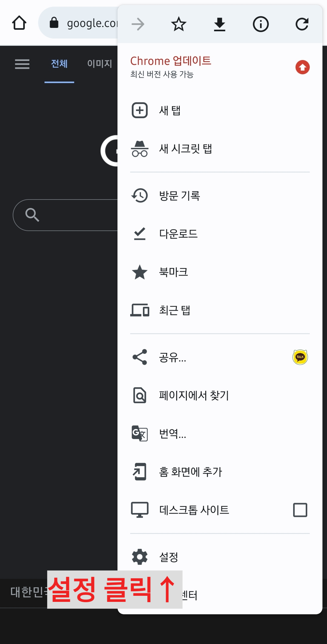Bookmark this page using the star icon
This screenshot has height=644, width=327.
(179, 24)
